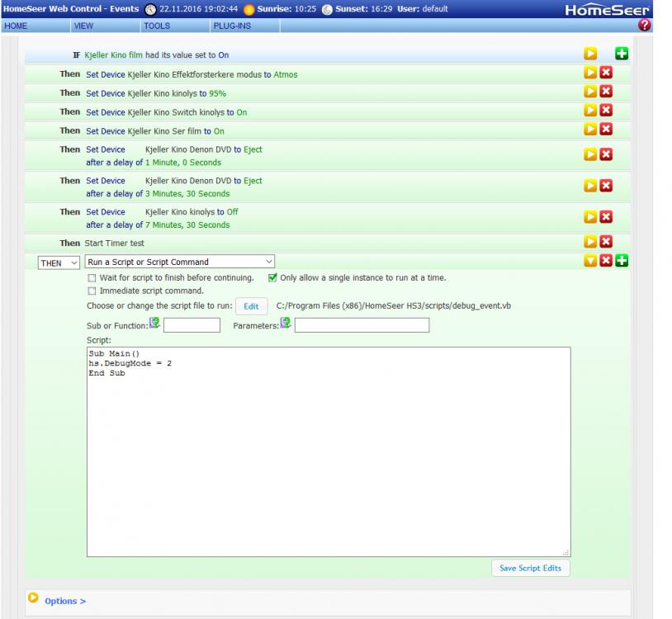
Task: Click the sunrise sun icon
Action: click(248, 9)
